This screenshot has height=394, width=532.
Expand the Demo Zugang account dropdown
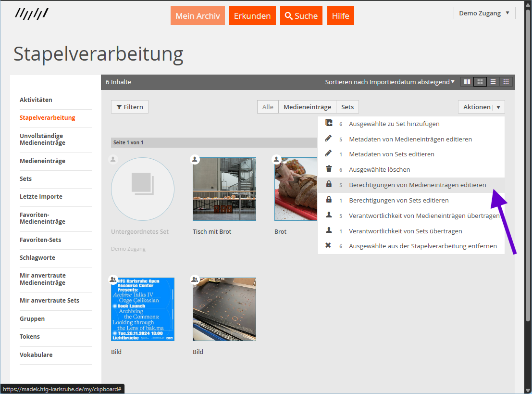(x=484, y=13)
